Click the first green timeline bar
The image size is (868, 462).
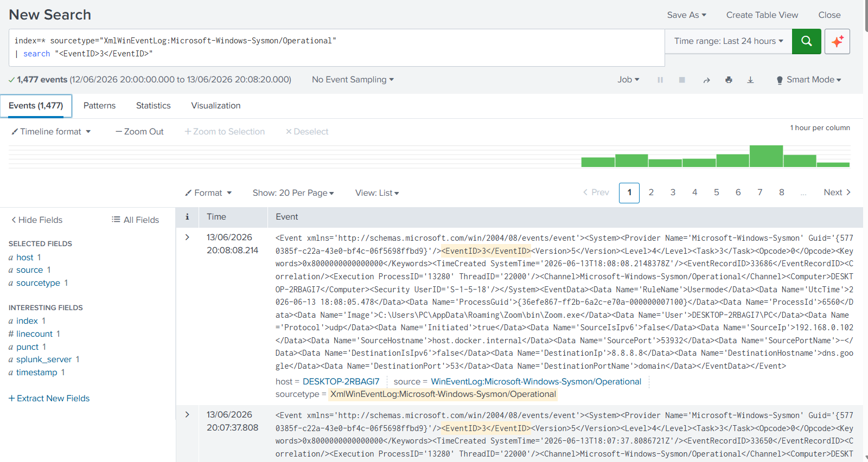[x=598, y=162]
